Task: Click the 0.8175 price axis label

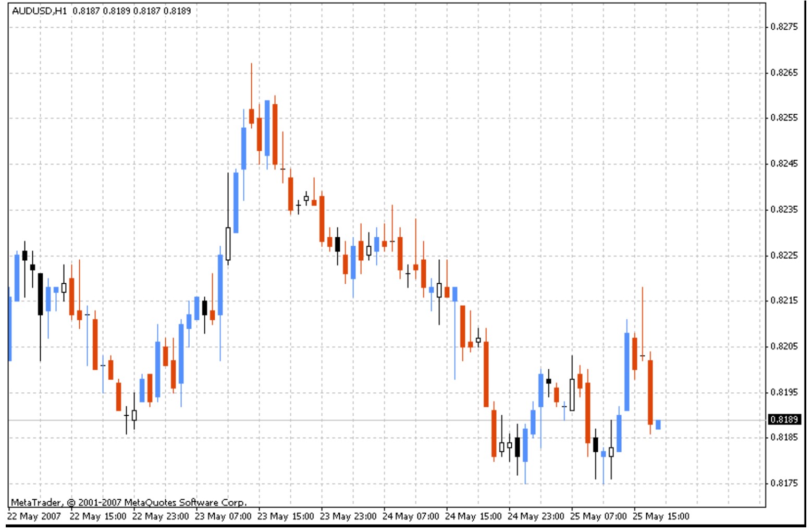Action: (784, 484)
